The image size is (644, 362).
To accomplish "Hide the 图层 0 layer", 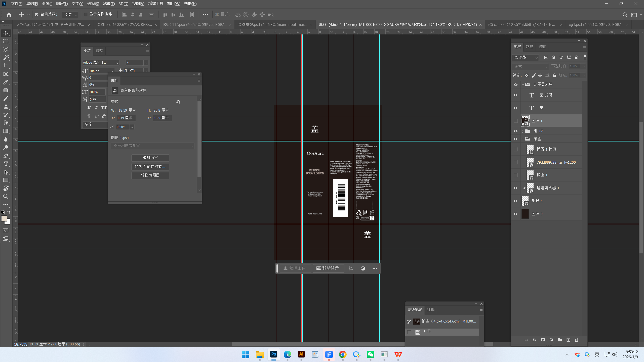I will [x=515, y=214].
